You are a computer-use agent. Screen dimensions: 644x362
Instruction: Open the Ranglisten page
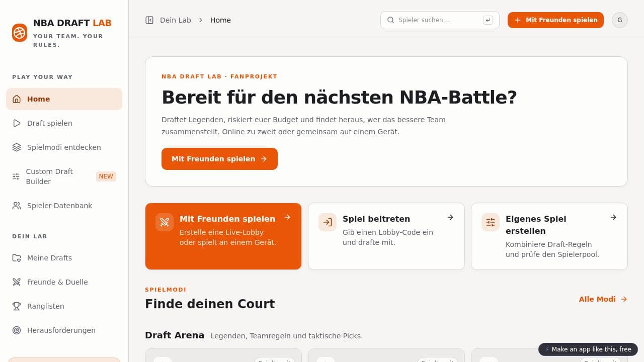point(64,306)
